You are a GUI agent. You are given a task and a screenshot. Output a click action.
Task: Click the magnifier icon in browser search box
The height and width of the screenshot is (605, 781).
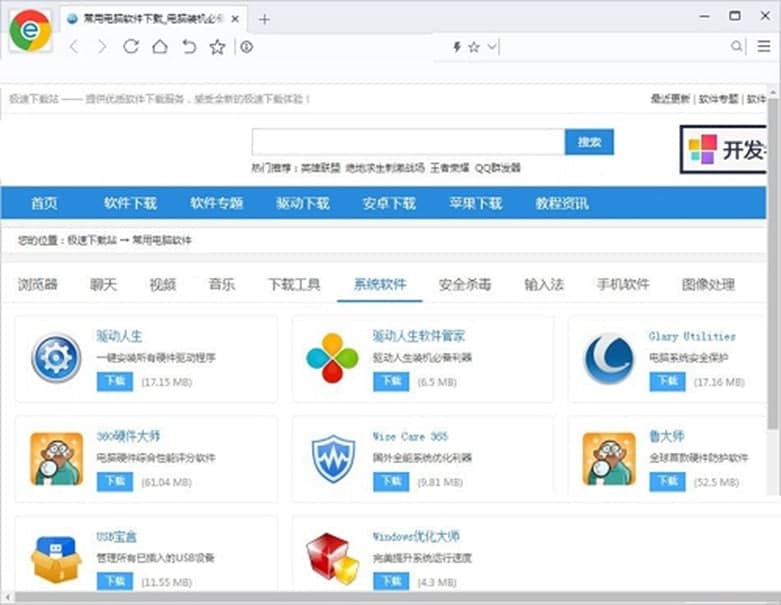click(737, 47)
